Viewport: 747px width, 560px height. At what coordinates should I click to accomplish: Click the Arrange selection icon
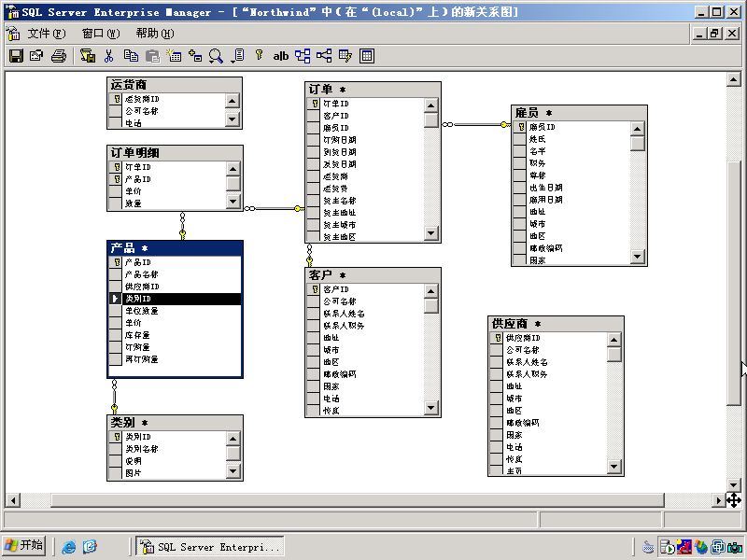pyautogui.click(x=302, y=56)
